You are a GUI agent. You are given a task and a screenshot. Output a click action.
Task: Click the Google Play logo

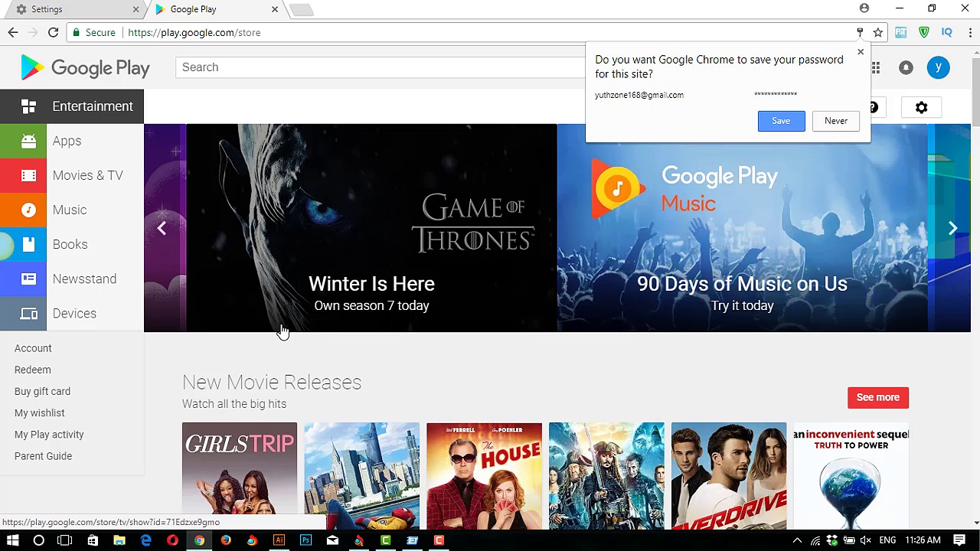click(85, 68)
